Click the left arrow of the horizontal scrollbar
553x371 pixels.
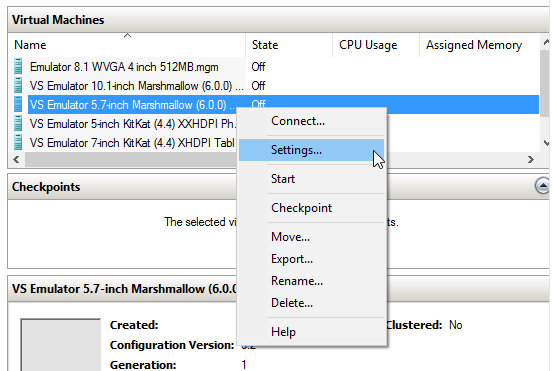coord(17,159)
